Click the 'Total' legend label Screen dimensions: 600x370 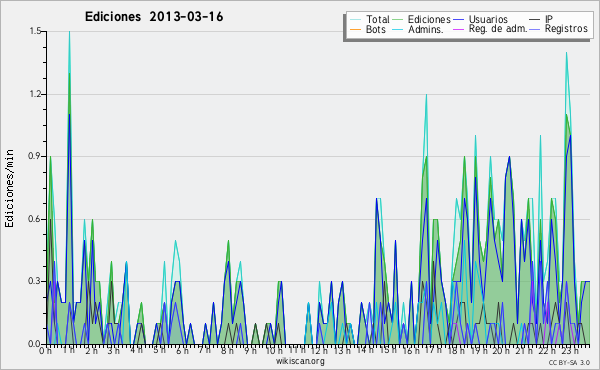point(378,19)
